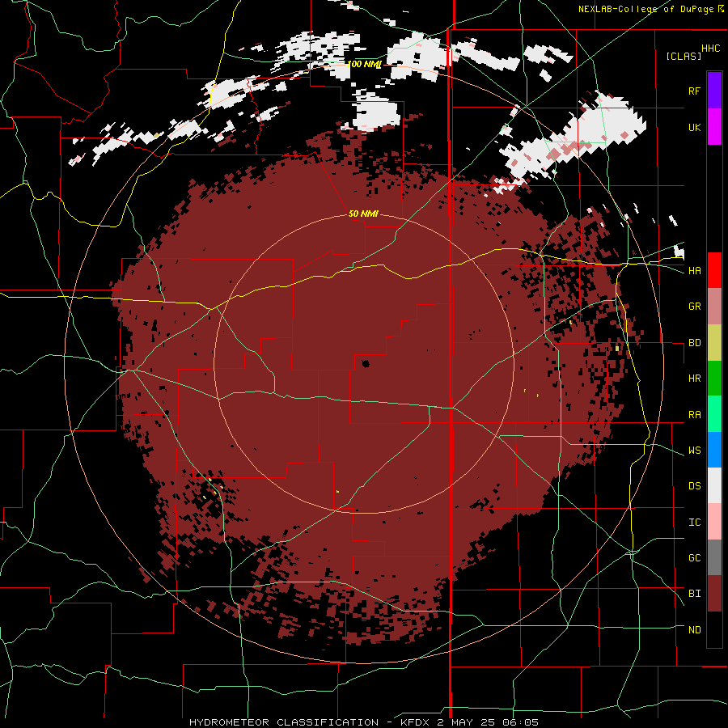Click the KFDX radar site identifier
The image size is (728, 728).
(x=415, y=722)
